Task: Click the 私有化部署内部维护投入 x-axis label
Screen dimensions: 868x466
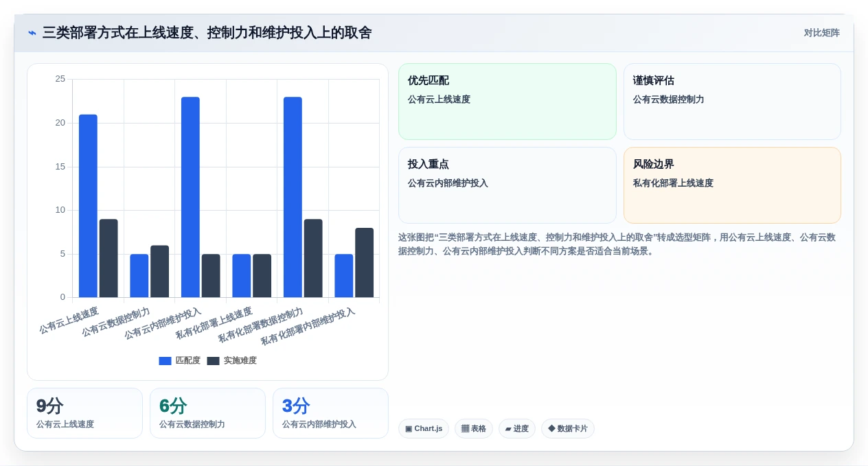Action: (x=308, y=327)
